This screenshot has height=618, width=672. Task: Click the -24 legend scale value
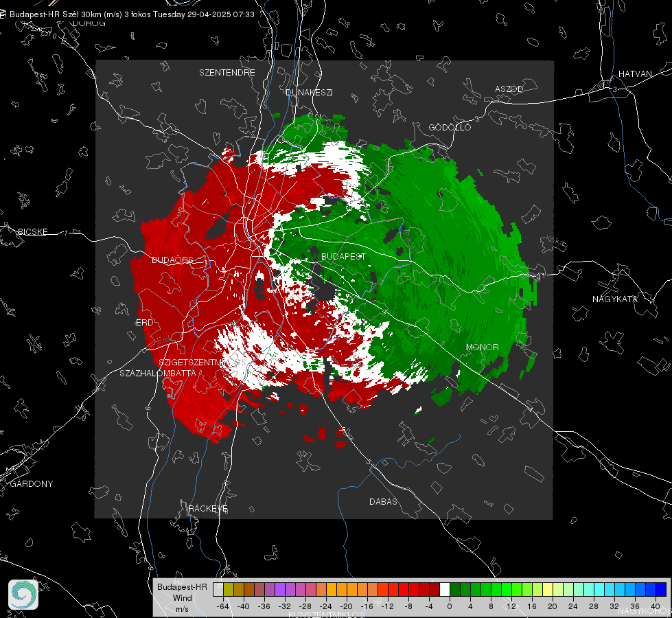(x=325, y=606)
